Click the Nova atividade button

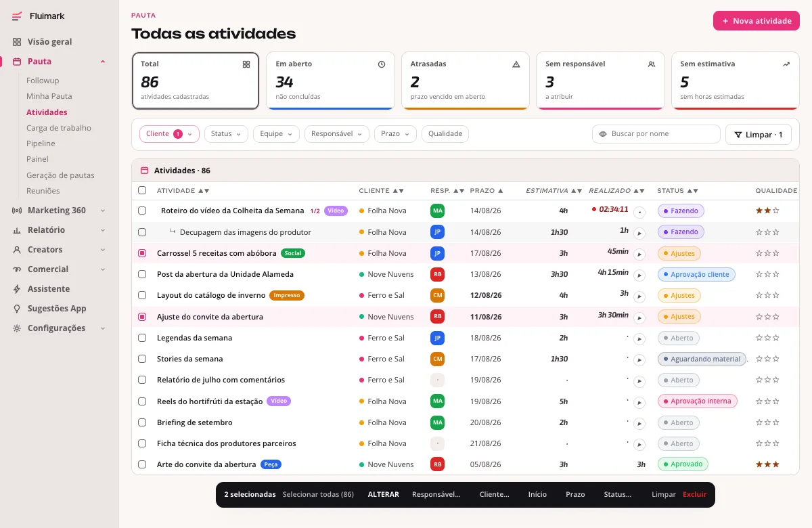pos(757,21)
